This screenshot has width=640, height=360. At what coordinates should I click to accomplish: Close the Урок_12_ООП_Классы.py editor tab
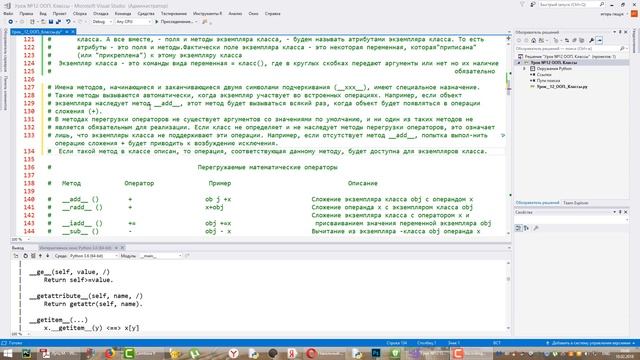73,31
